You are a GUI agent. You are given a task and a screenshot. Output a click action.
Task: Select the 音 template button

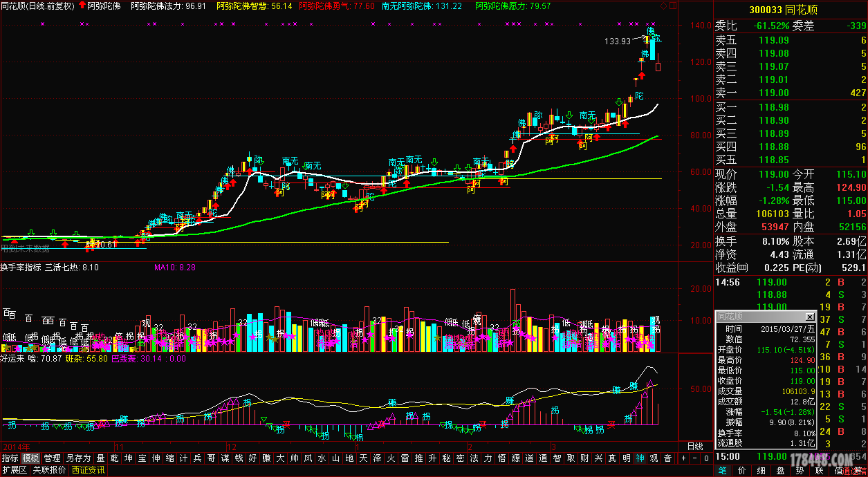667,458
